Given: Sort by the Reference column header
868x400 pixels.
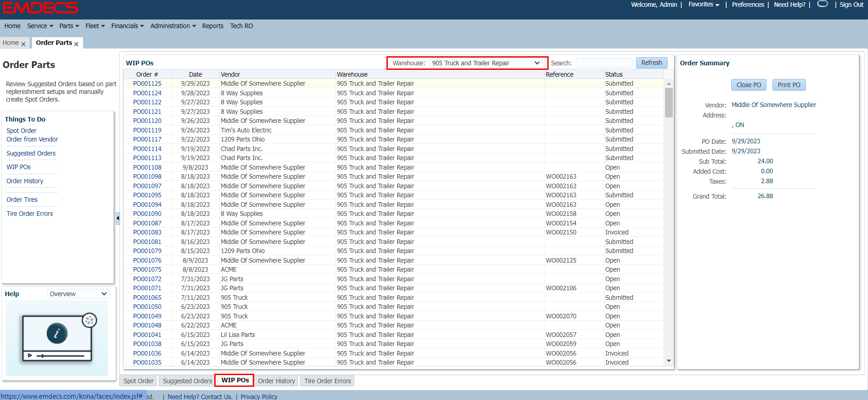Looking at the screenshot, I should 574,74.
